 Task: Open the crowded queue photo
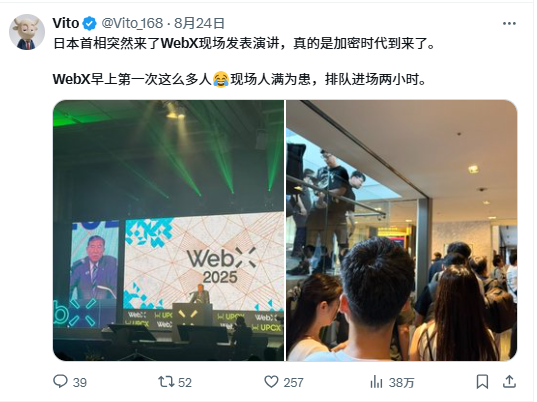pos(402,230)
